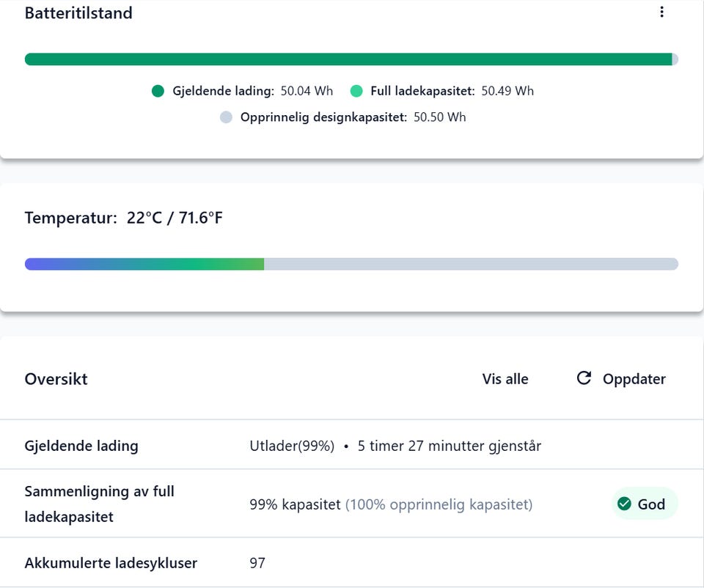Click the 50.04 Wh current charge value
This screenshot has width=704, height=588.
tap(307, 91)
